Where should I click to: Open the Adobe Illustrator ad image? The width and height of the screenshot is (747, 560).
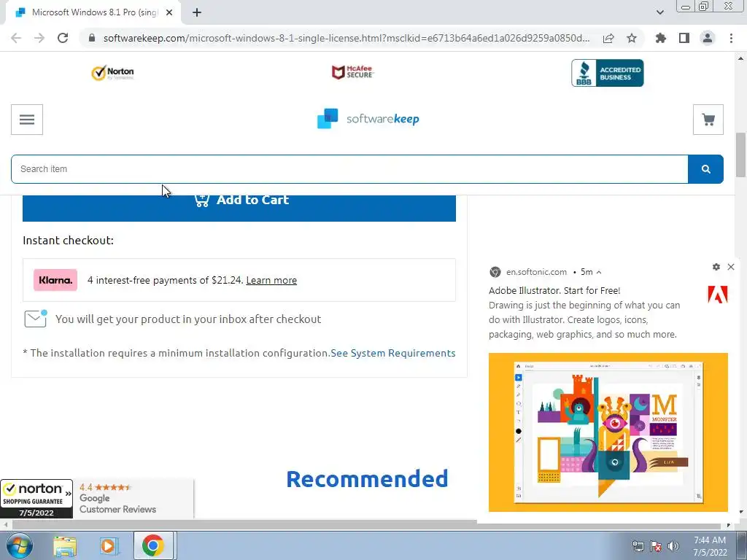[x=608, y=432]
